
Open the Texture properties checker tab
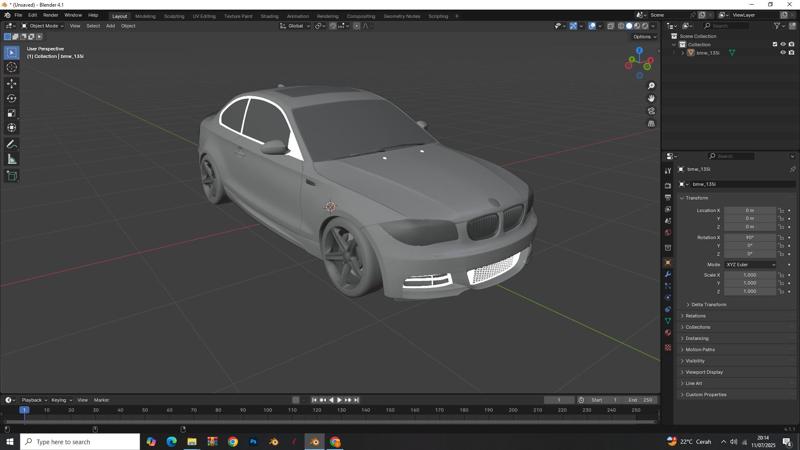coord(668,347)
